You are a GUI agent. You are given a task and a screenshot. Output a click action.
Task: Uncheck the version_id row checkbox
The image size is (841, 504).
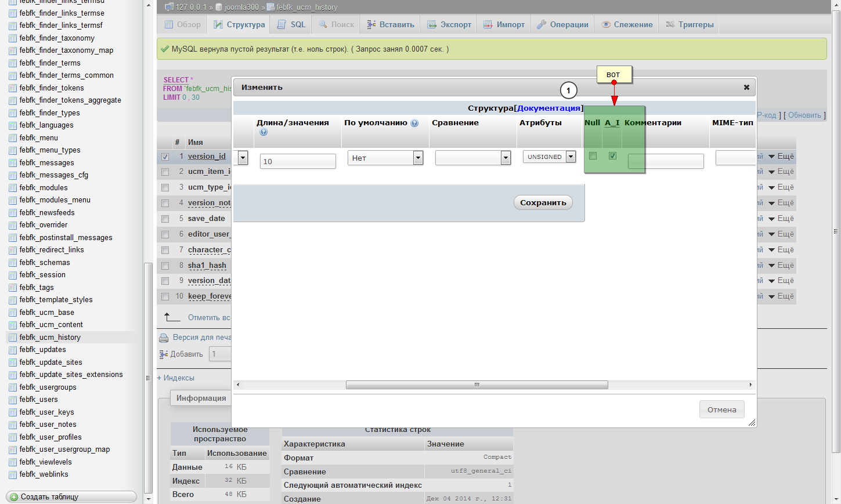pos(165,157)
